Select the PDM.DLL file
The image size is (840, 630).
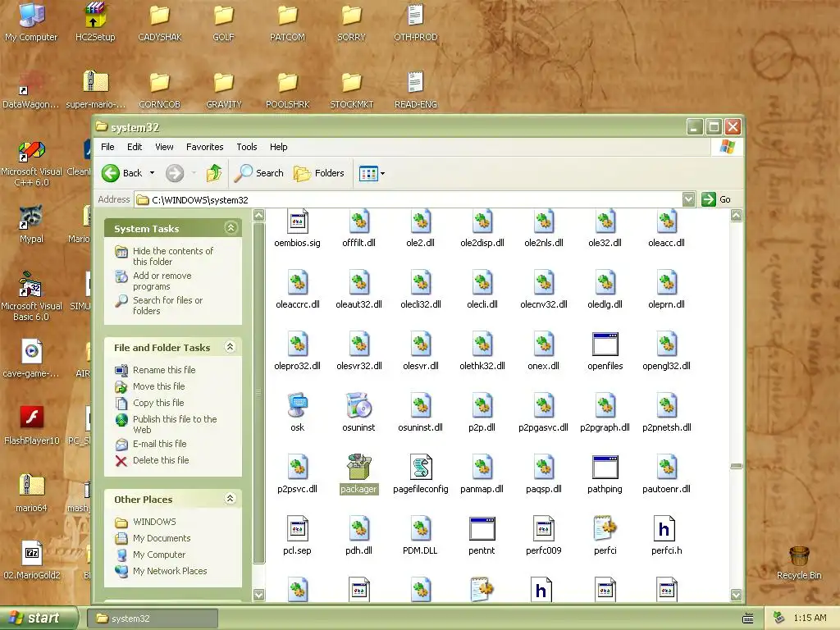pyautogui.click(x=421, y=529)
